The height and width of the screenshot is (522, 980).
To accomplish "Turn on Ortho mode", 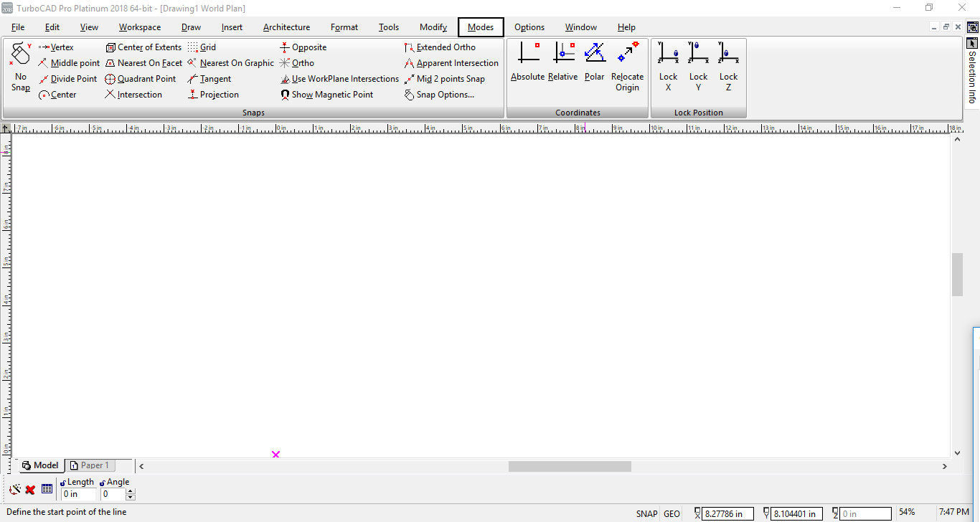I will [x=297, y=63].
